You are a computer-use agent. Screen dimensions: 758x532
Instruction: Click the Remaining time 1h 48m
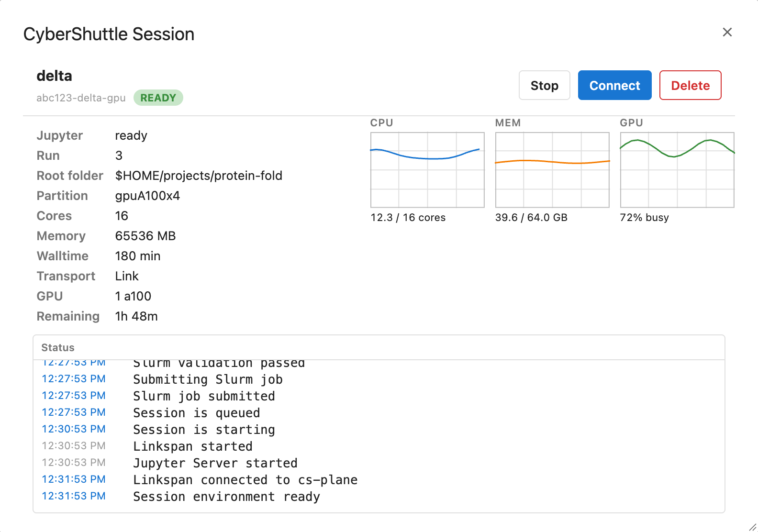pos(136,316)
